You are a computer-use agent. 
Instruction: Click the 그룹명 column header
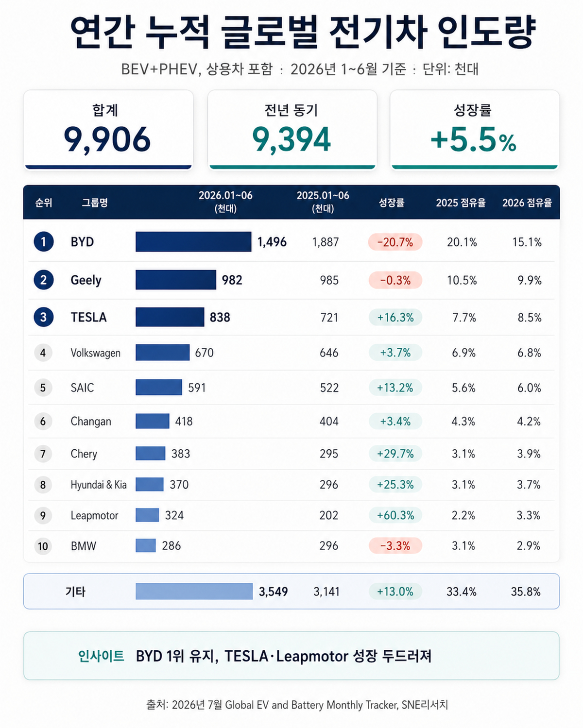click(x=95, y=203)
